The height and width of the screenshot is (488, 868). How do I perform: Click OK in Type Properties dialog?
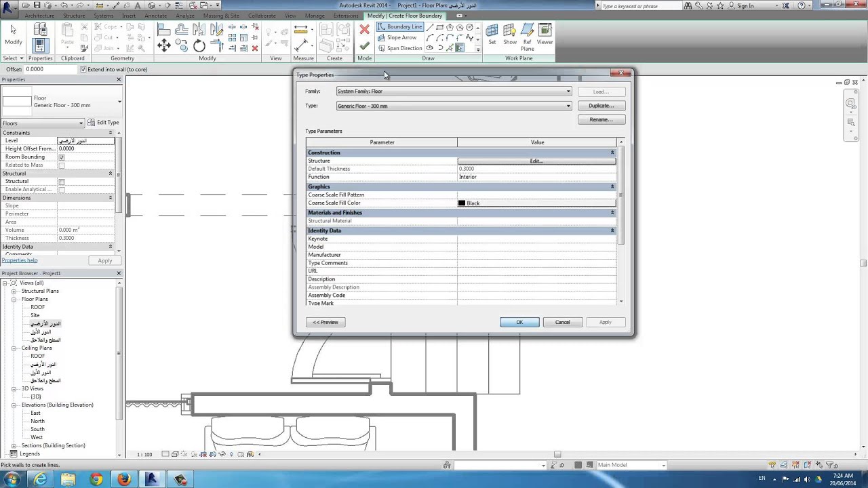tap(519, 322)
